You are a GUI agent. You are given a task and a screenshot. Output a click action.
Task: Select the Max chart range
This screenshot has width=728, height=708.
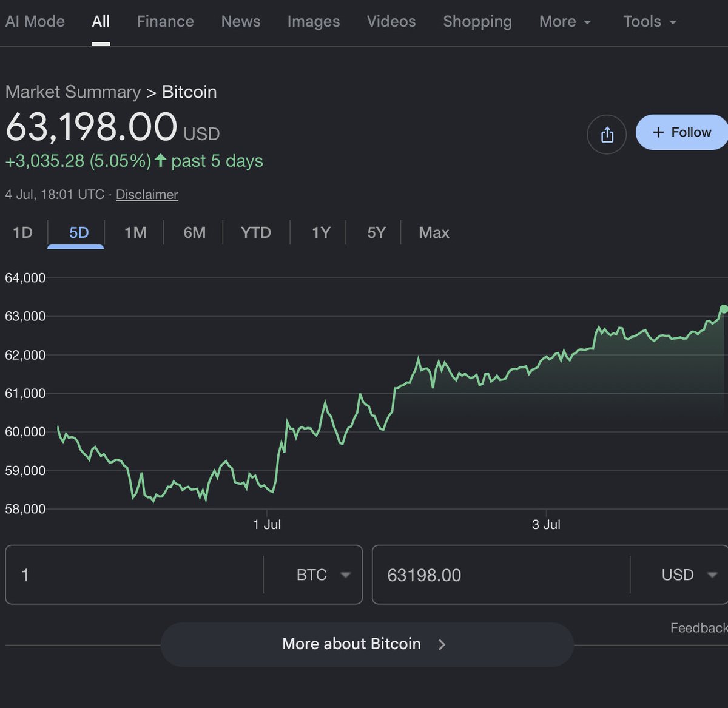point(434,232)
